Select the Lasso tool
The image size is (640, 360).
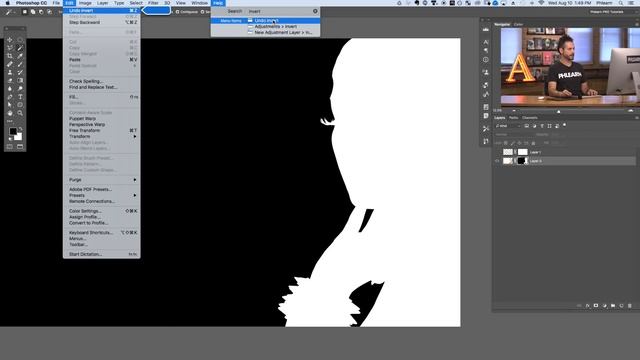[x=10, y=48]
